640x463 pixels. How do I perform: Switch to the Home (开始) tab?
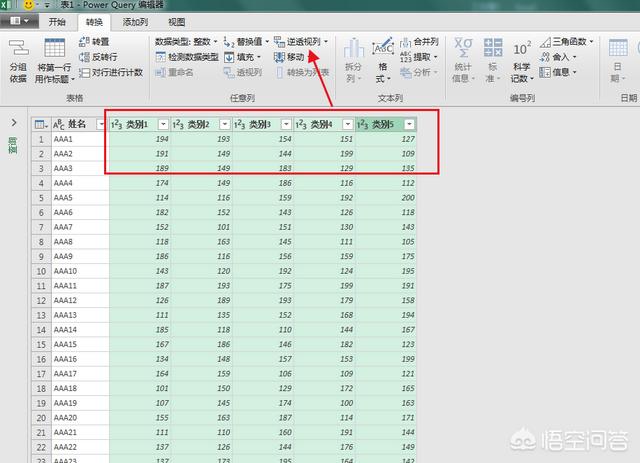click(57, 22)
